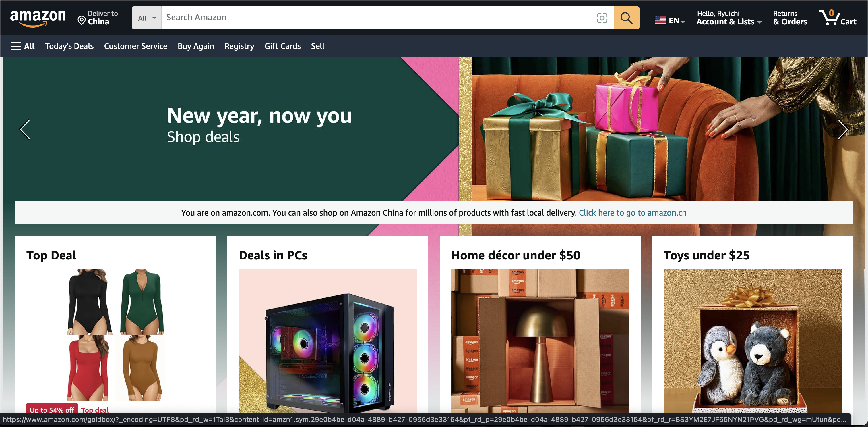Click the Search Amazon input field
The height and width of the screenshot is (427, 868).
pyautogui.click(x=377, y=18)
